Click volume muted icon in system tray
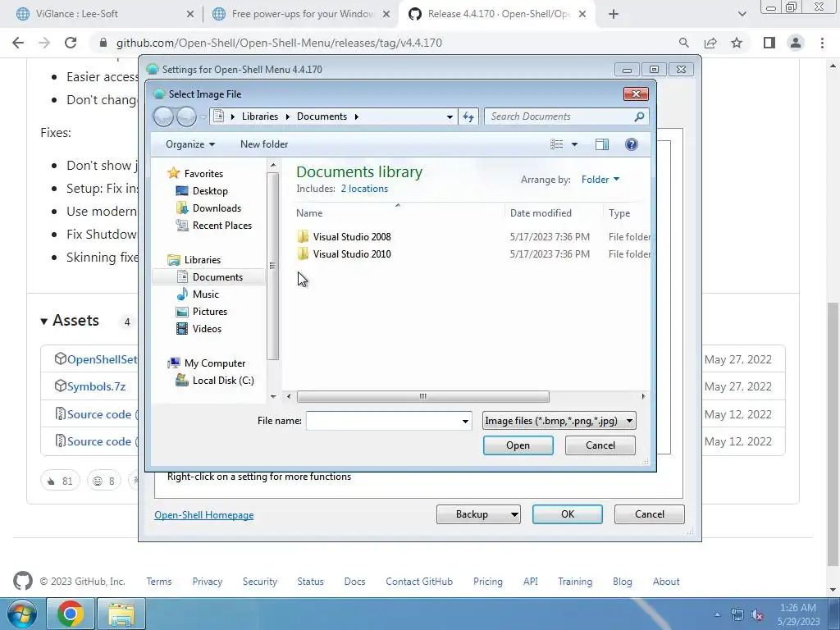This screenshot has height=630, width=840. [x=757, y=614]
